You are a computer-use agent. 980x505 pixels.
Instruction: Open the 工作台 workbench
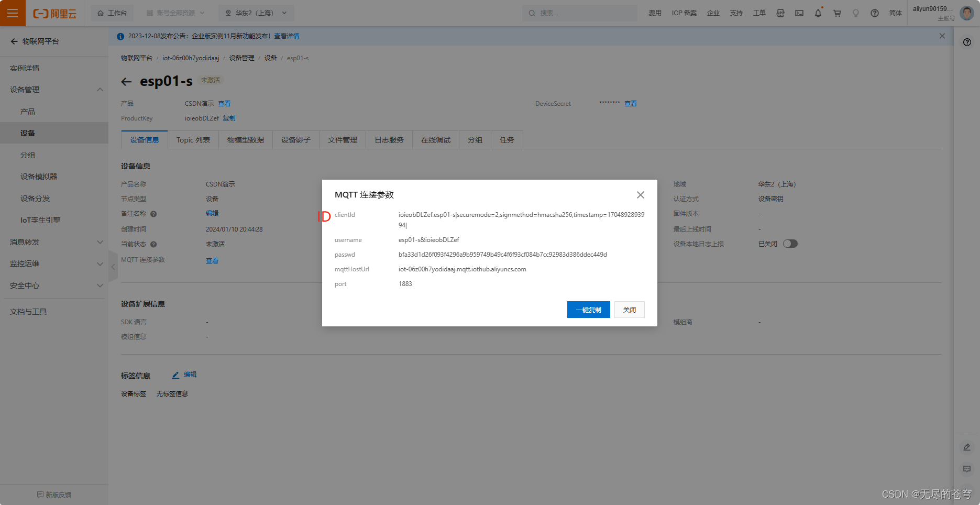(112, 13)
